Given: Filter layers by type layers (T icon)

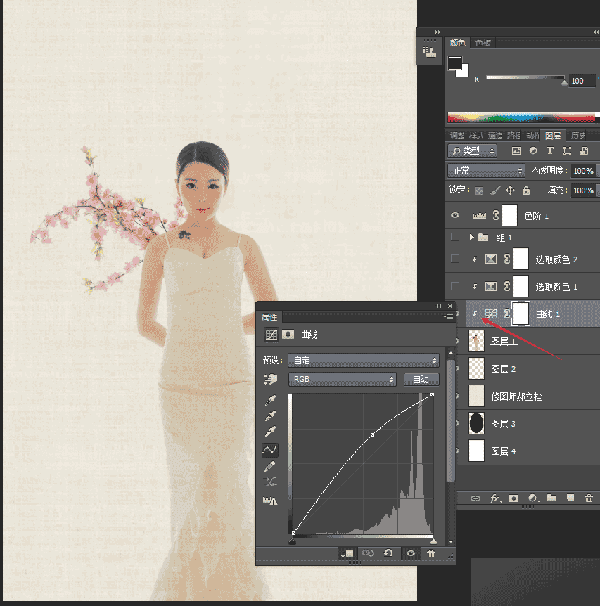Looking at the screenshot, I should [x=550, y=151].
